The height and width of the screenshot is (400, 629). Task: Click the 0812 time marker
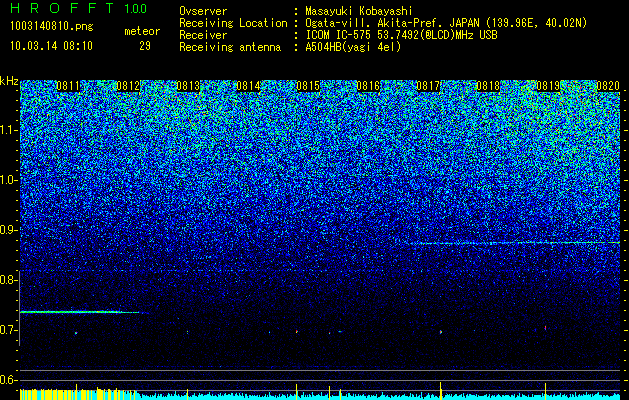[x=128, y=86]
